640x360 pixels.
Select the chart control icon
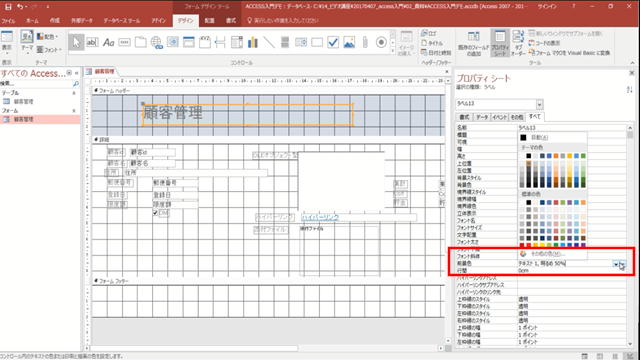tap(253, 42)
